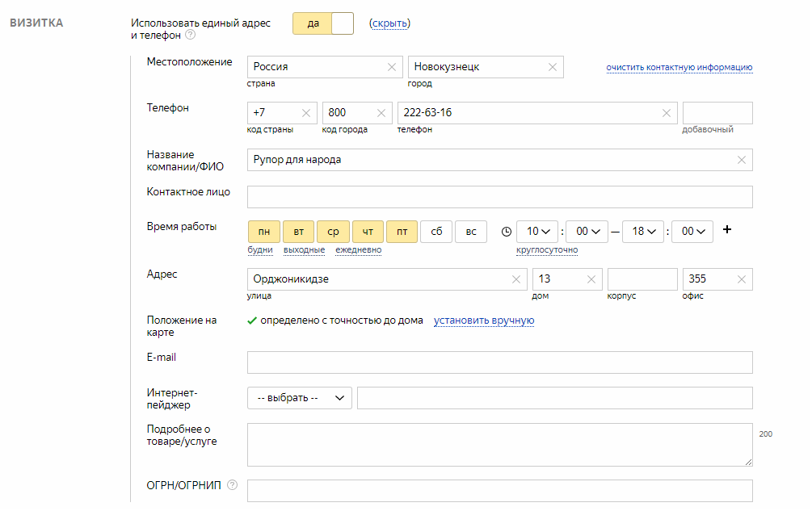Add another working hours interval with plus

click(x=727, y=229)
